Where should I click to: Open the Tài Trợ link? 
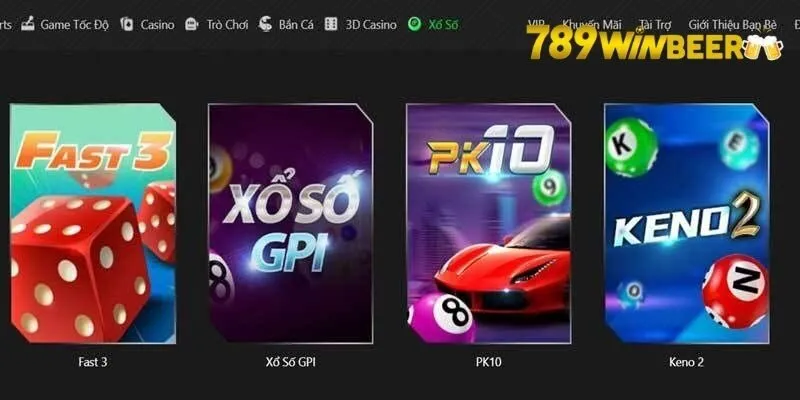[x=655, y=24]
